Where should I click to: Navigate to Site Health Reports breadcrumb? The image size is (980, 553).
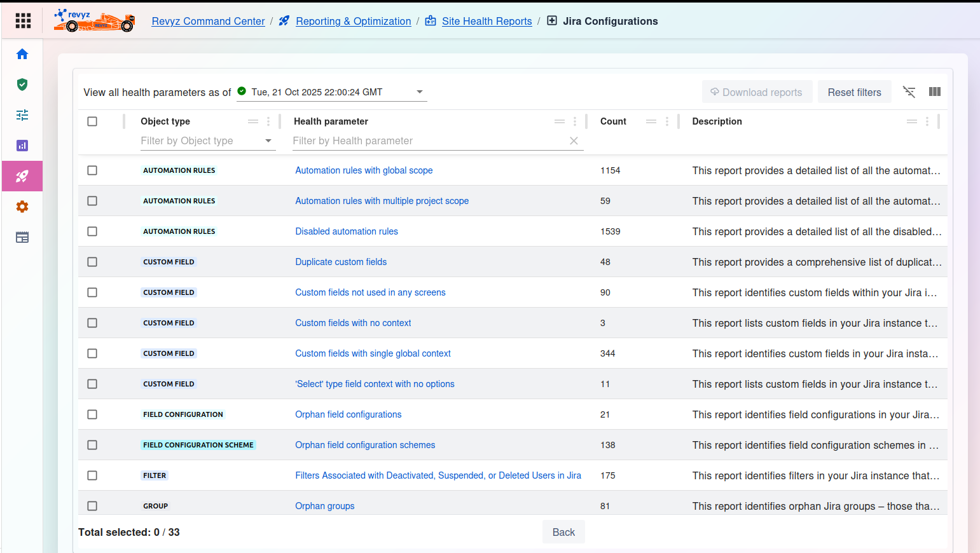coord(487,21)
